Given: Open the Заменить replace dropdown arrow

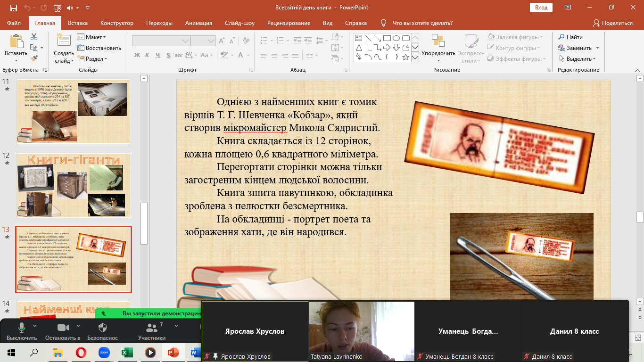Looking at the screenshot, I should pos(597,48).
